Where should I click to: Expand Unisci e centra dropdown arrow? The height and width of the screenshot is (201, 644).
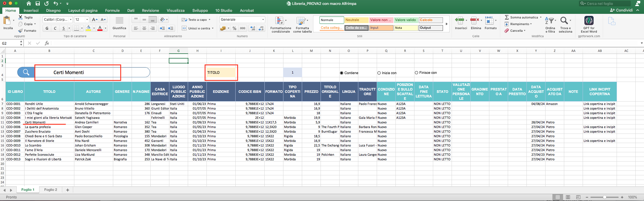[213, 28]
